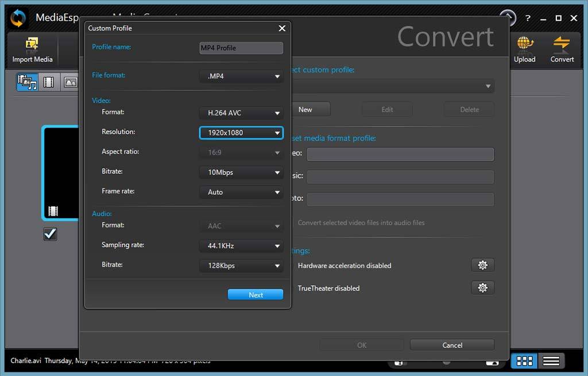The image size is (588, 376).
Task: Click the photo media format profile field
Action: (400, 199)
